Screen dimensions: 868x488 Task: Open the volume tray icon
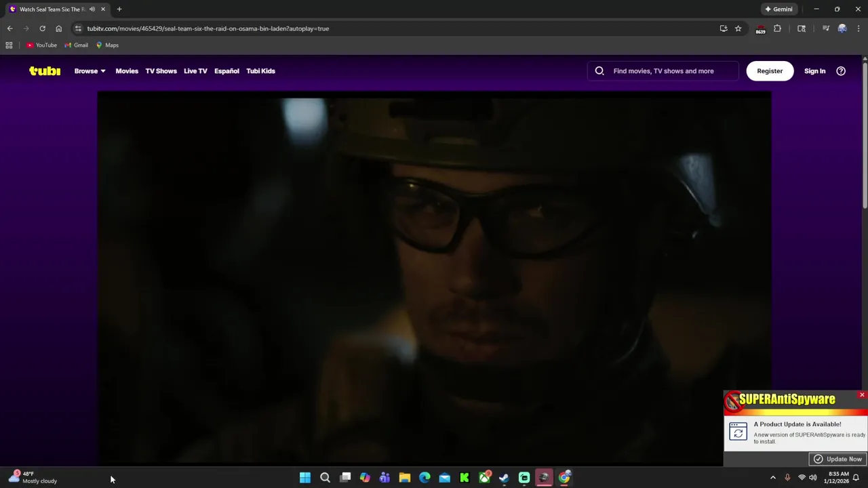click(813, 478)
